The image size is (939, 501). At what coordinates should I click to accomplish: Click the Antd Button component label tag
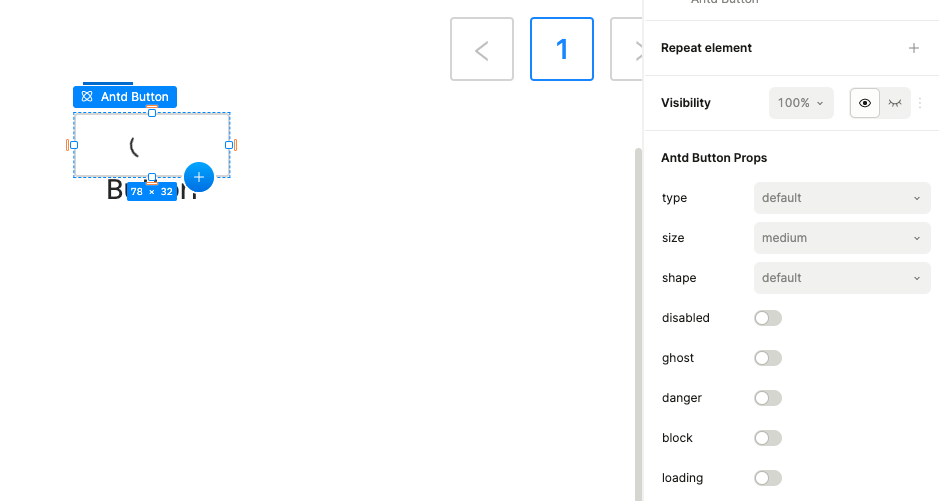(125, 97)
